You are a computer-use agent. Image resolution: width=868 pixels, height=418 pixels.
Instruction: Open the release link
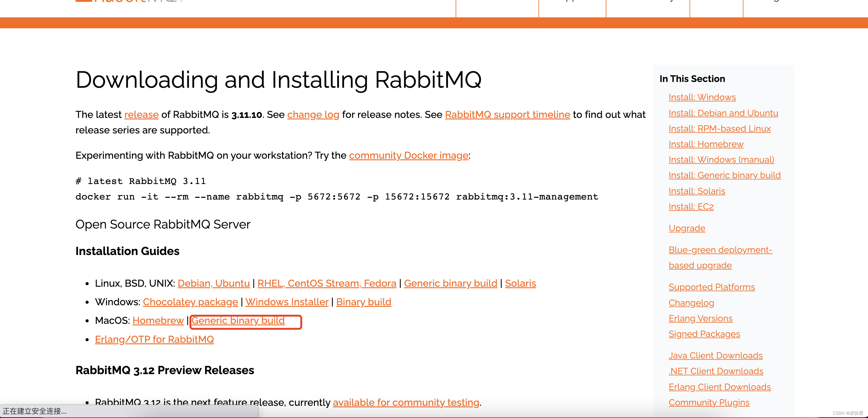tap(141, 115)
